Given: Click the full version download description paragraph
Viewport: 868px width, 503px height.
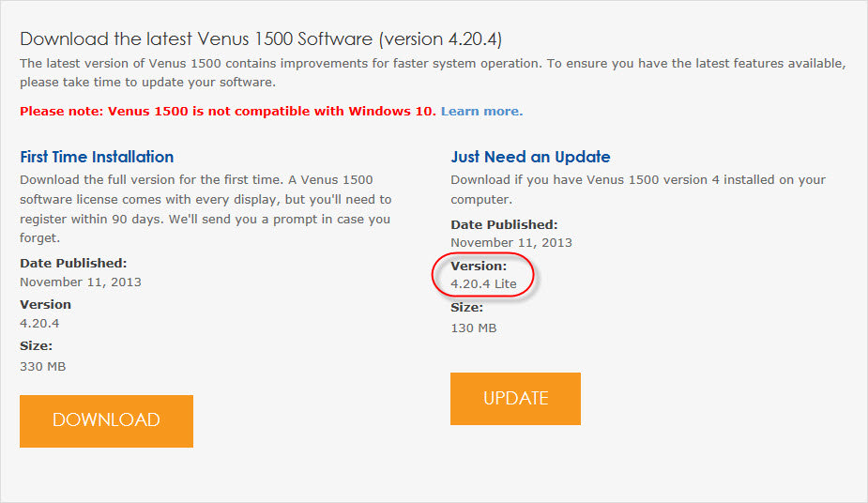Looking at the screenshot, I should click(206, 199).
